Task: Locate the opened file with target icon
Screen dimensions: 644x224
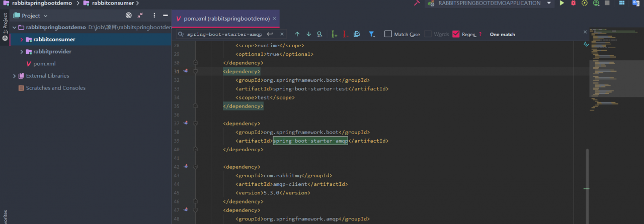Action: [128, 16]
